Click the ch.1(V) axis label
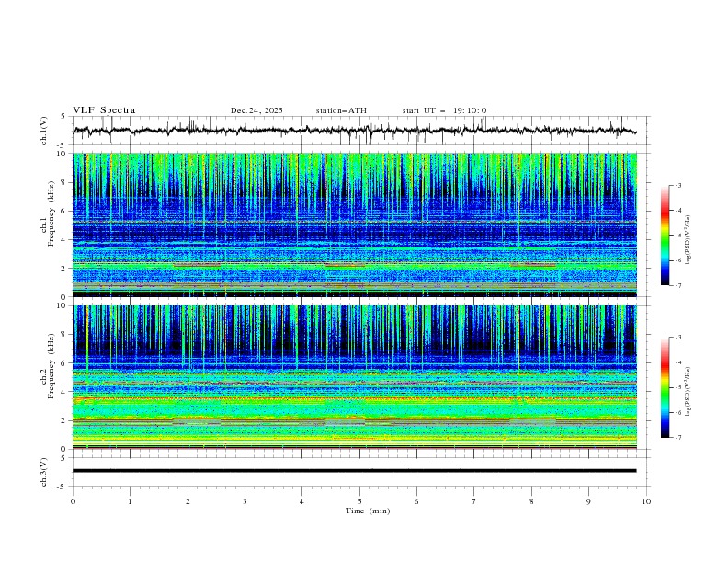728x563 pixels. [x=46, y=131]
